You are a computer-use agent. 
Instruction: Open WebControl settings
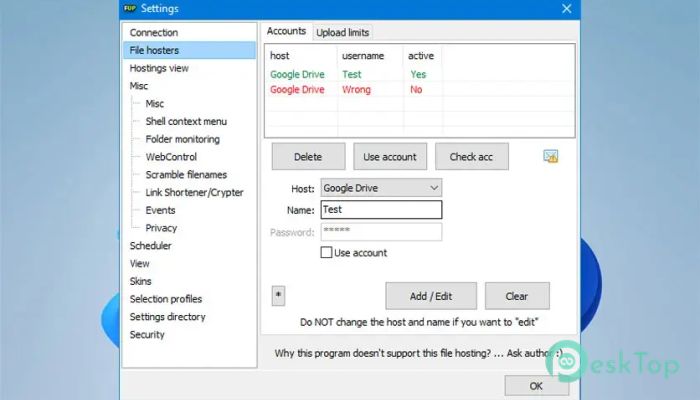click(171, 157)
